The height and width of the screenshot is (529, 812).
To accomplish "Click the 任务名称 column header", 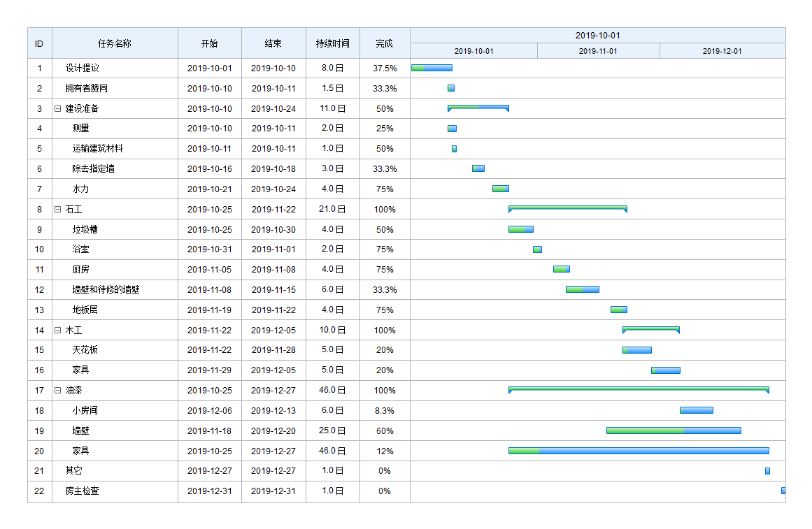I will tap(115, 43).
